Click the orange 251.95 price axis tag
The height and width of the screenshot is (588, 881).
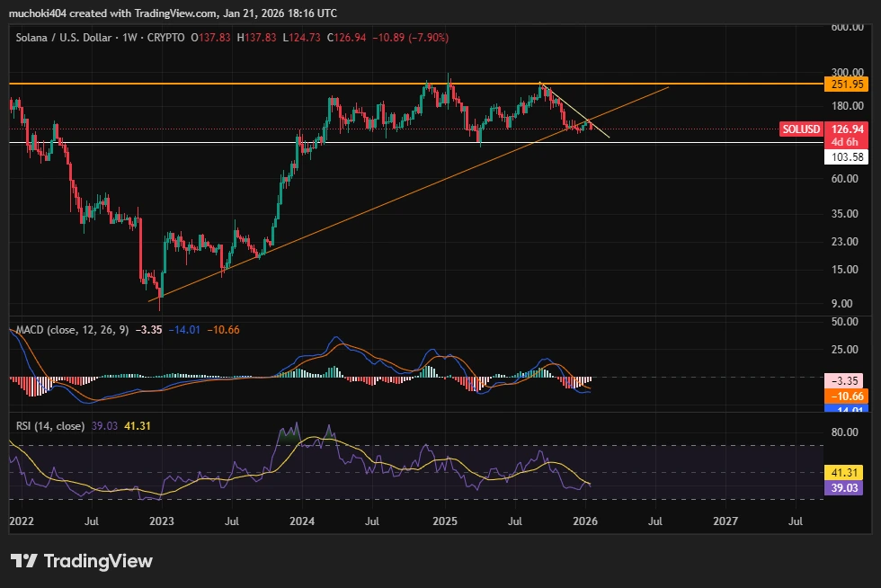846,84
